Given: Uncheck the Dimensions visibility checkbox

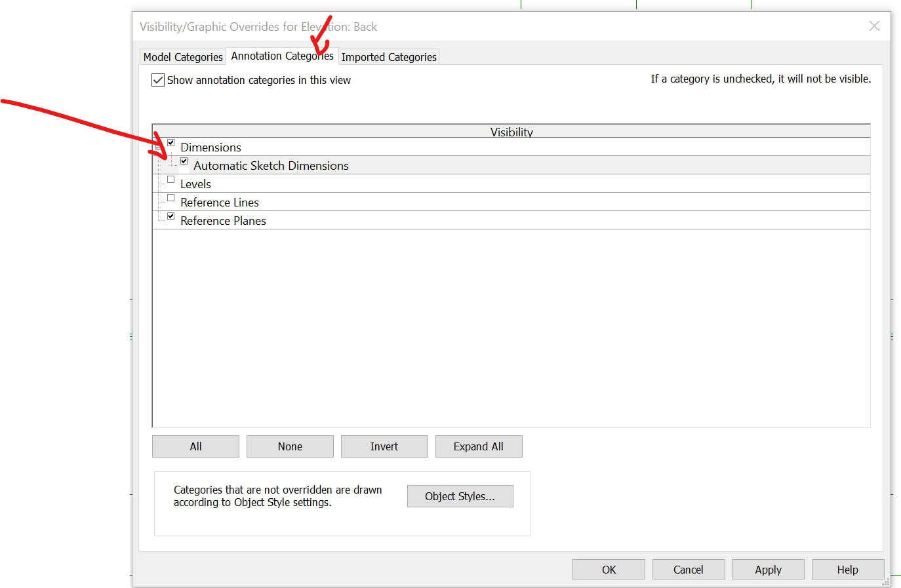Looking at the screenshot, I should click(170, 142).
